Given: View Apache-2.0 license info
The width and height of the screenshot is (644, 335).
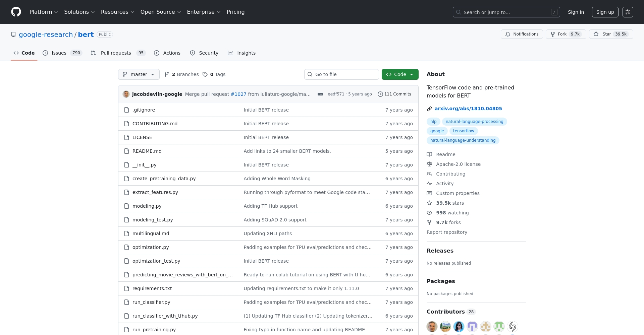Looking at the screenshot, I should point(453,164).
